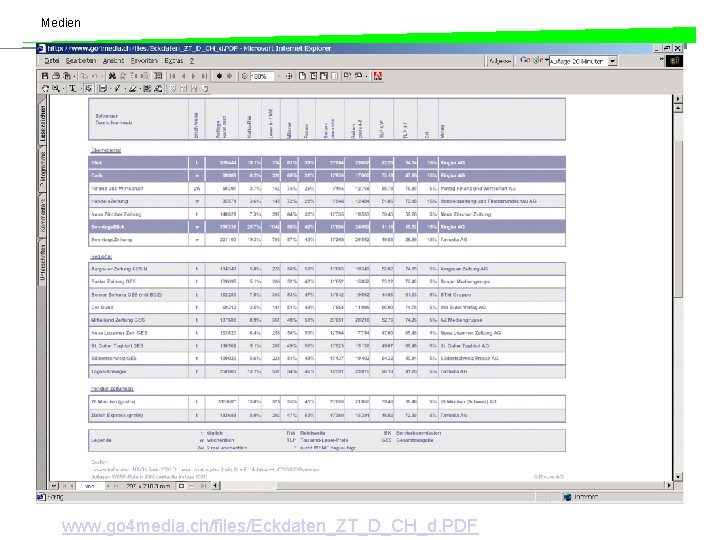Screen dimensions: 720x540
Task: Click the Tages-Anzeiger row
Action: pyautogui.click(x=327, y=371)
